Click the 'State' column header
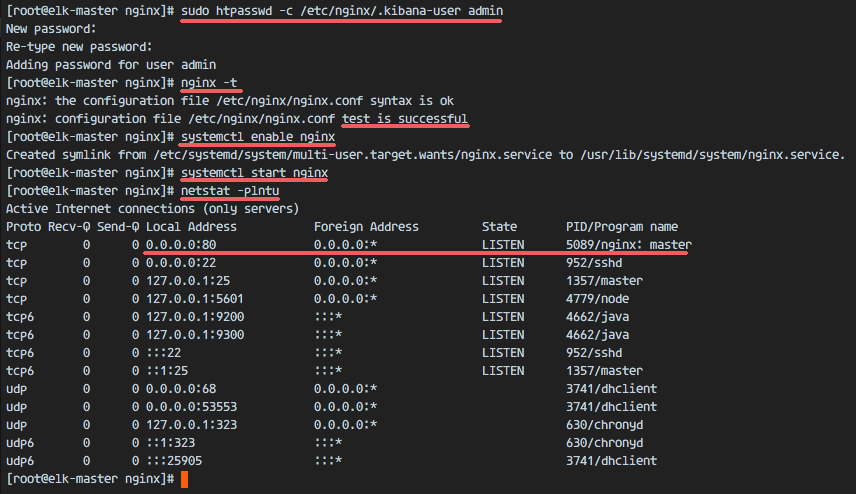This screenshot has height=494, width=856. pyautogui.click(x=499, y=227)
